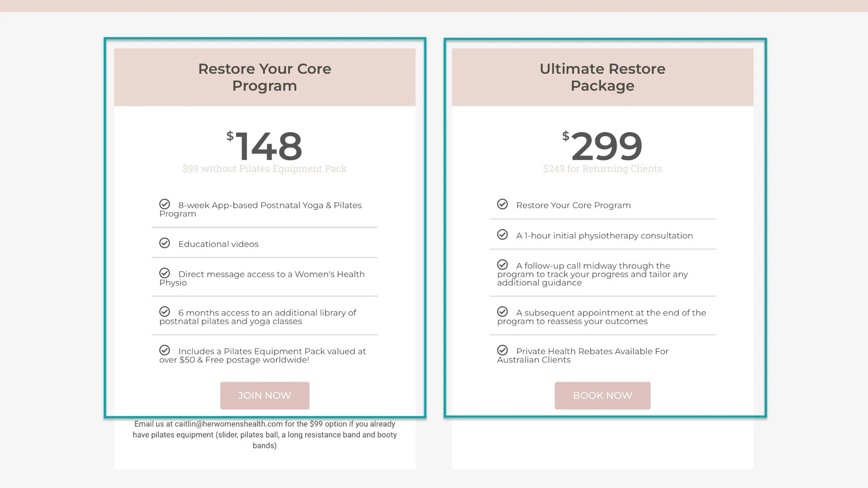Click the Ultimate Restore Package heading
The height and width of the screenshot is (488, 868).
coord(602,77)
